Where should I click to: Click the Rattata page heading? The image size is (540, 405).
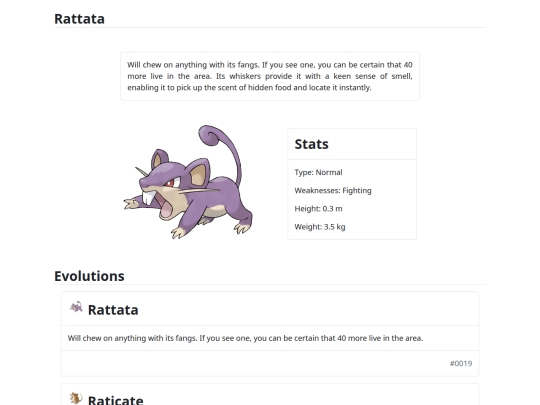tap(79, 19)
